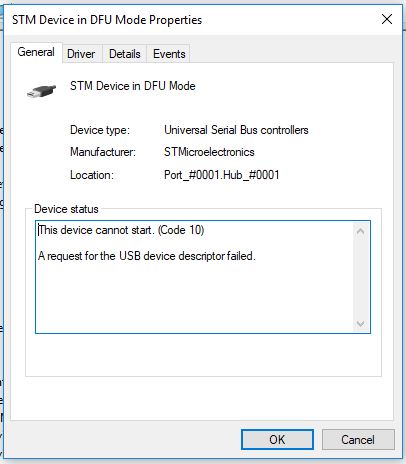This screenshot has width=406, height=464.
Task: Switch to the General tab
Action: pos(36,52)
